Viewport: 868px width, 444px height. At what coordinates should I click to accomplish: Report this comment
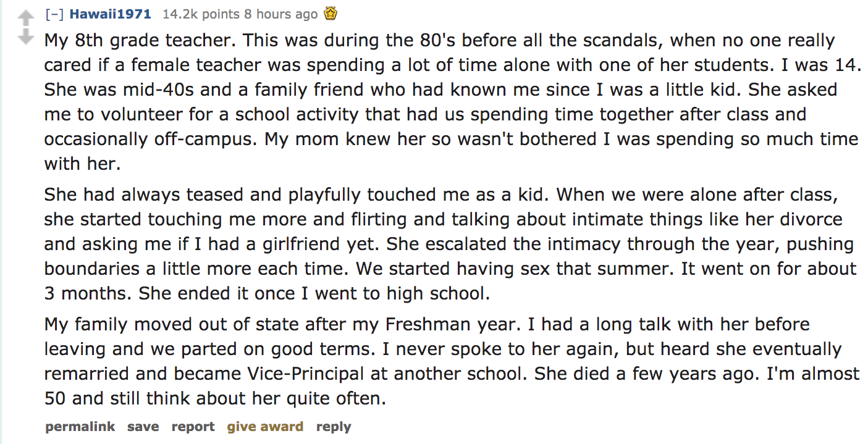coord(193,427)
